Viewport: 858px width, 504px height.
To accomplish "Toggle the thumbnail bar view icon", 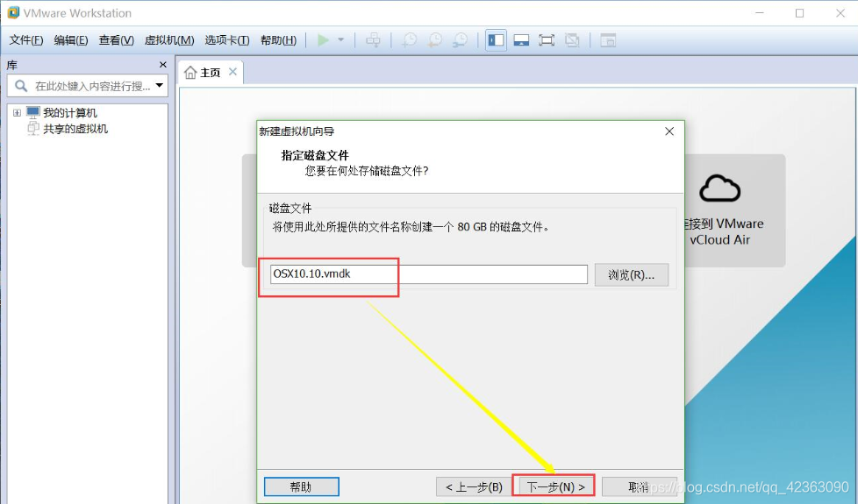I will click(521, 40).
